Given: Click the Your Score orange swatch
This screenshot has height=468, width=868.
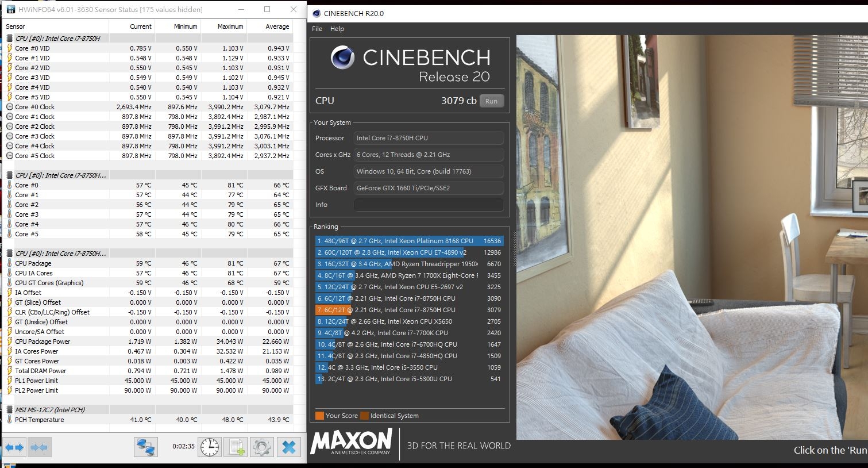Looking at the screenshot, I should (319, 416).
